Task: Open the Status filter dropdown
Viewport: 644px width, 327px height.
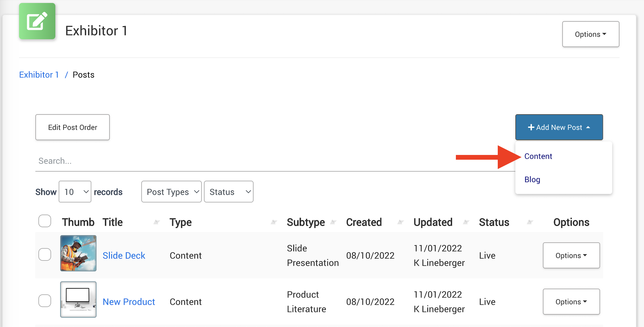Action: 228,192
